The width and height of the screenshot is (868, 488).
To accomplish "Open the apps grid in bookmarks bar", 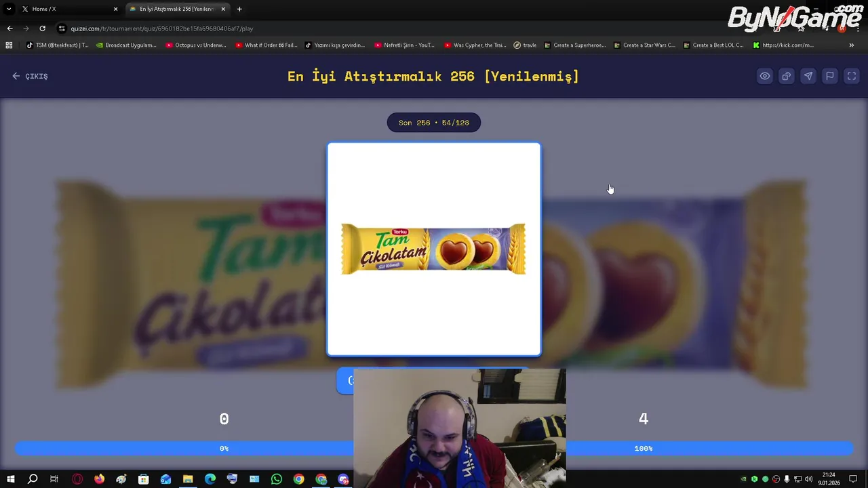I will 9,45.
